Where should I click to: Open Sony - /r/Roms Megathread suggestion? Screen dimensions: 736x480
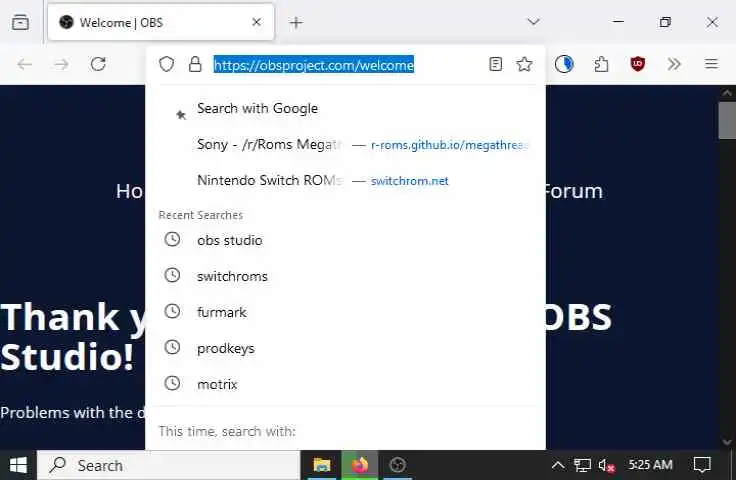coord(345,145)
